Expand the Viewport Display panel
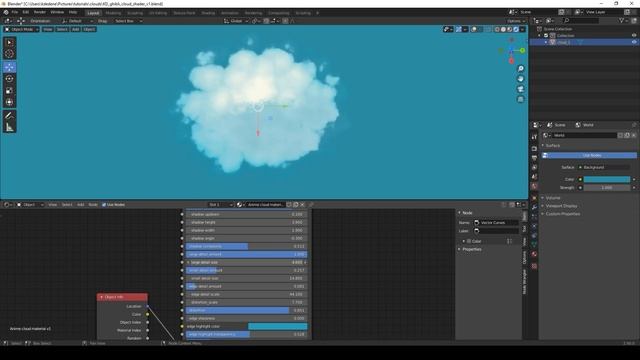Image resolution: width=640 pixels, height=360 pixels. tap(561, 206)
